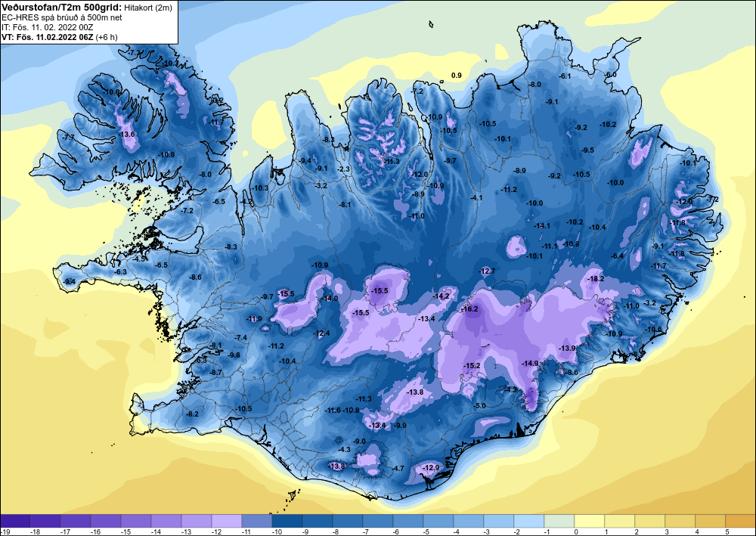Click the -8.2 temperature label

tap(192, 414)
